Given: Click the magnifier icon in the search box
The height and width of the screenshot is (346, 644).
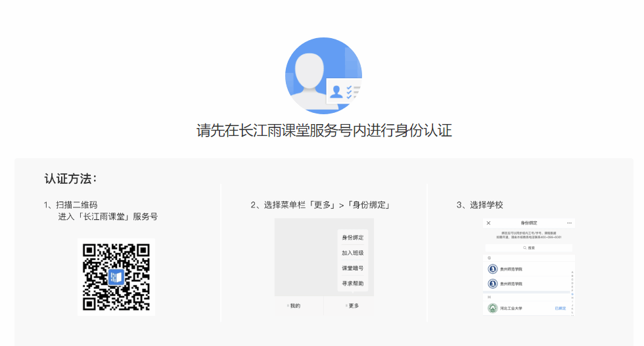Looking at the screenshot, I should tap(524, 248).
